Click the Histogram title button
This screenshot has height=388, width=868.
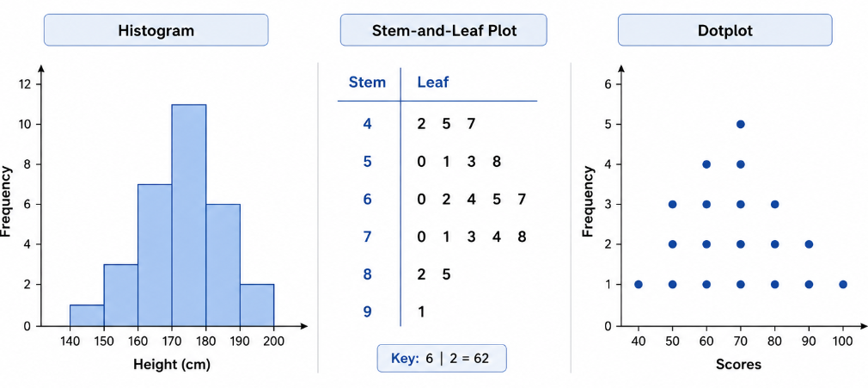[x=156, y=30]
